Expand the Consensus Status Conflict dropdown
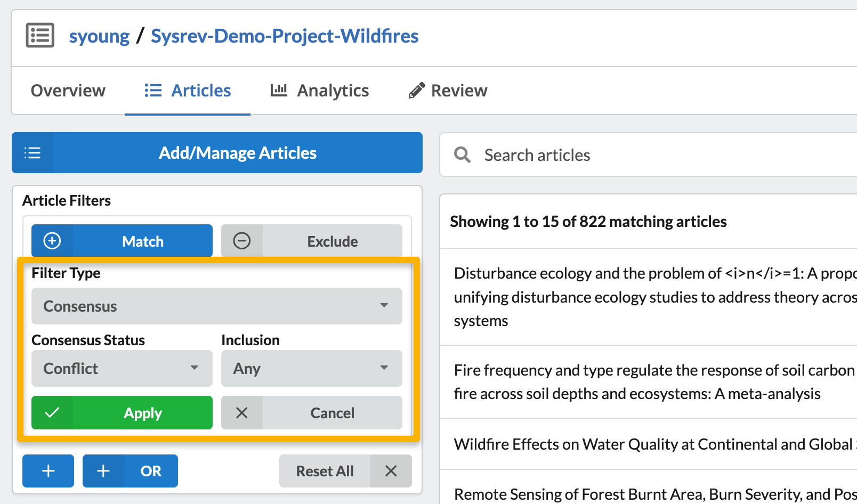Viewport: 857px width, 504px height. click(122, 368)
